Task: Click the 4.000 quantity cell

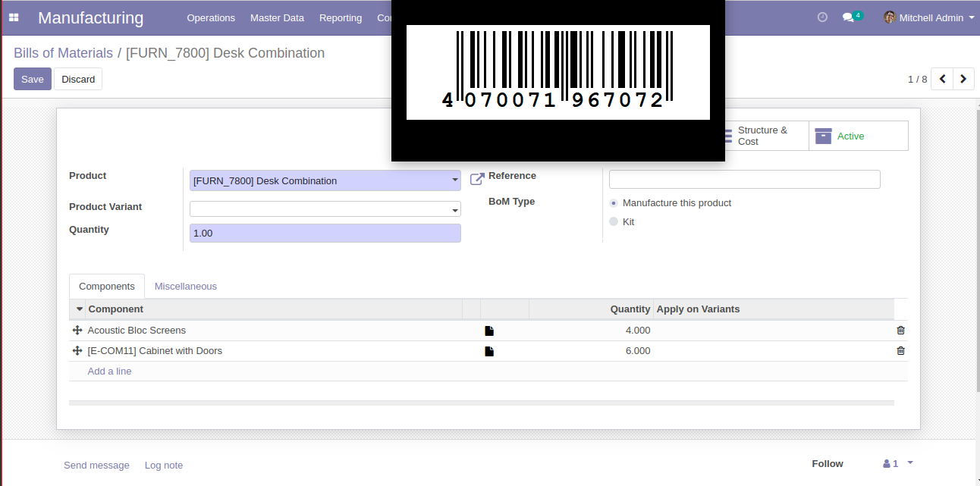Action: point(592,331)
